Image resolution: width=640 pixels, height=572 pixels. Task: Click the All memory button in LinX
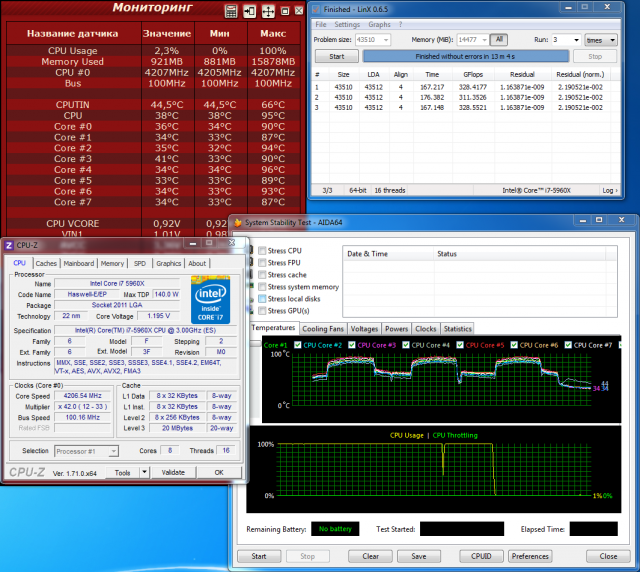pos(499,40)
